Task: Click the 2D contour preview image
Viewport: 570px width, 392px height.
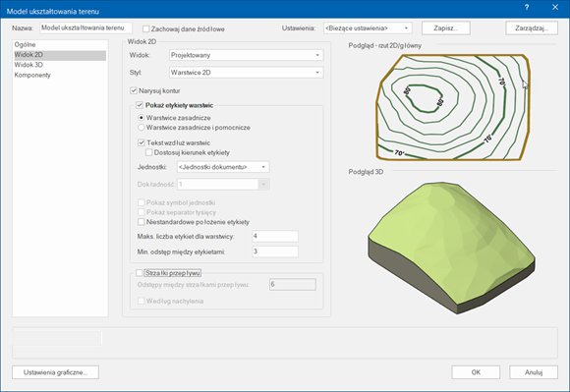Action: click(453, 107)
